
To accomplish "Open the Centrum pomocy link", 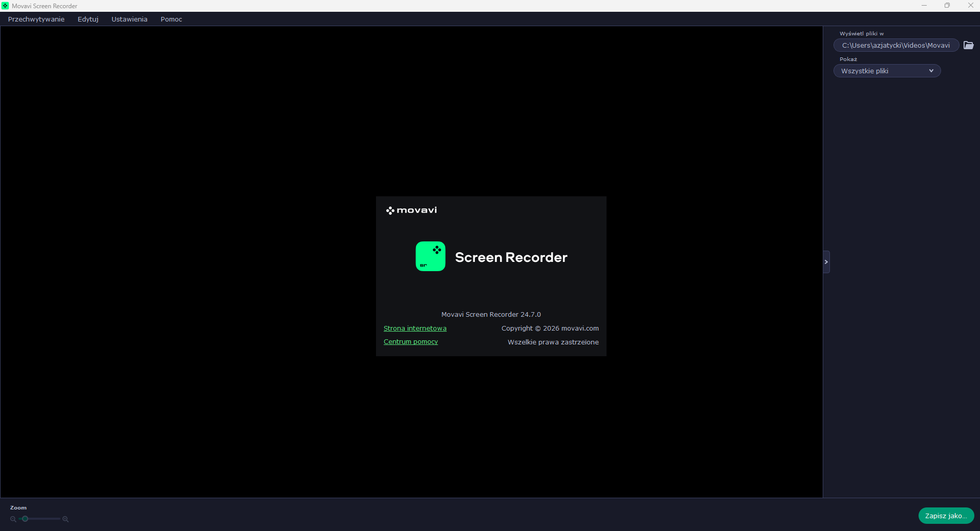I will [x=411, y=341].
